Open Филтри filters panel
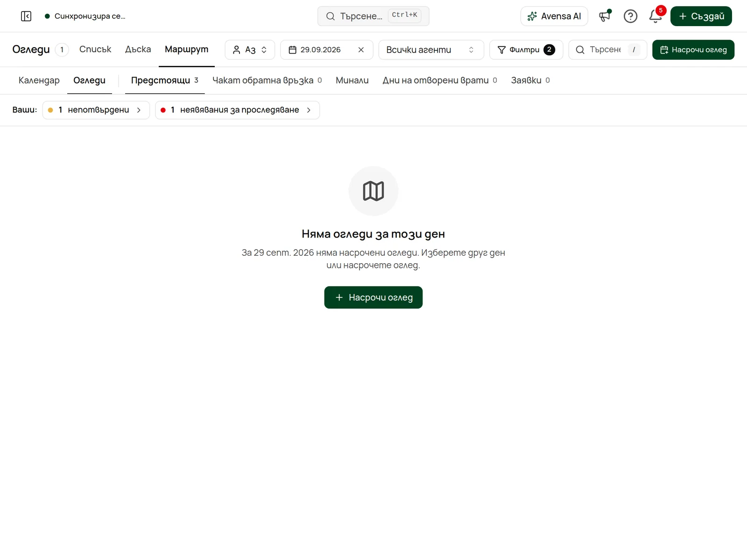 (526, 50)
